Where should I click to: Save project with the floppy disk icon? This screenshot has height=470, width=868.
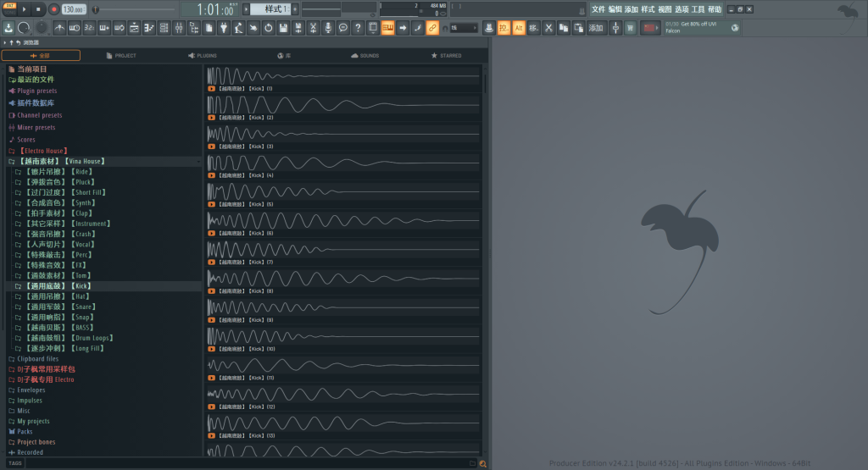click(283, 28)
